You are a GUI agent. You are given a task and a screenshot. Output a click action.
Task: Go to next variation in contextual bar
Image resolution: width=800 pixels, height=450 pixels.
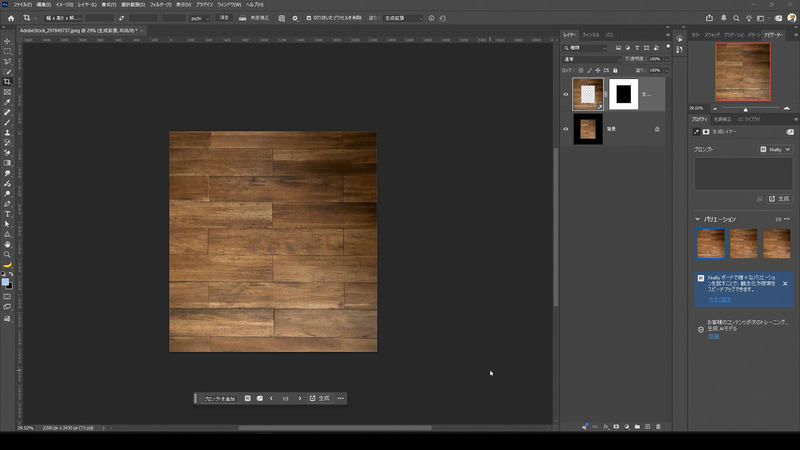(x=299, y=398)
